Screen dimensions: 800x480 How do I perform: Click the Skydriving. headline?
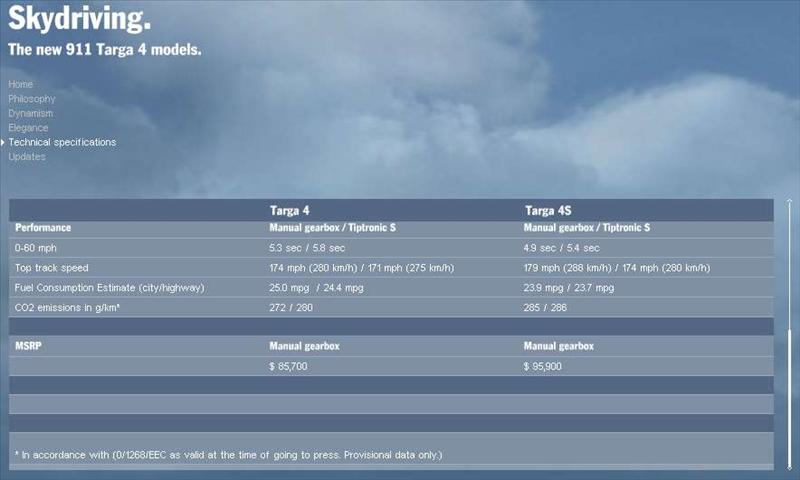(x=80, y=18)
